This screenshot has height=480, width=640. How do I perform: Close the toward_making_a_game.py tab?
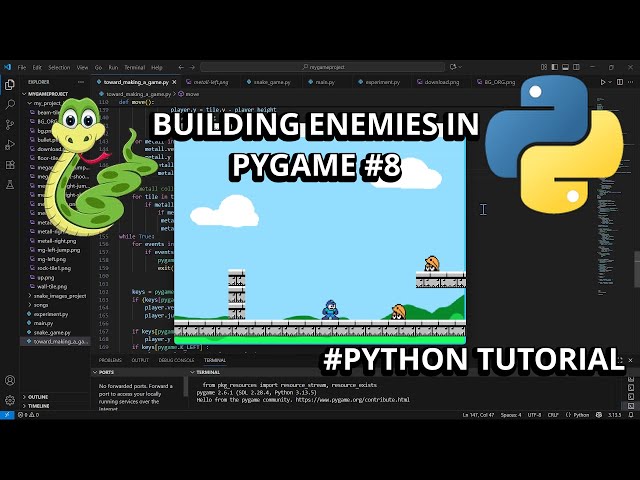pos(174,82)
